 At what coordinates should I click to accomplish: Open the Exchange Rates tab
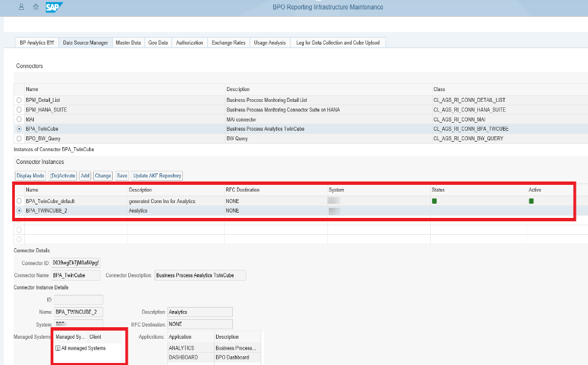click(x=228, y=43)
